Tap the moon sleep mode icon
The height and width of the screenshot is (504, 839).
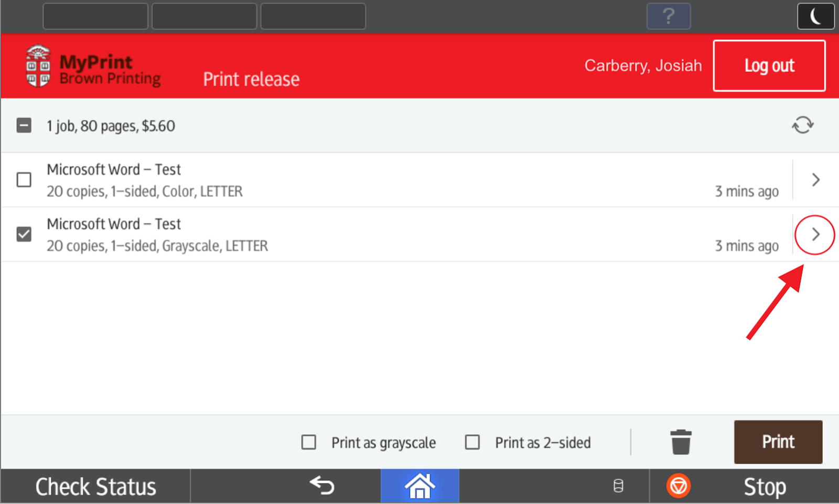point(815,16)
